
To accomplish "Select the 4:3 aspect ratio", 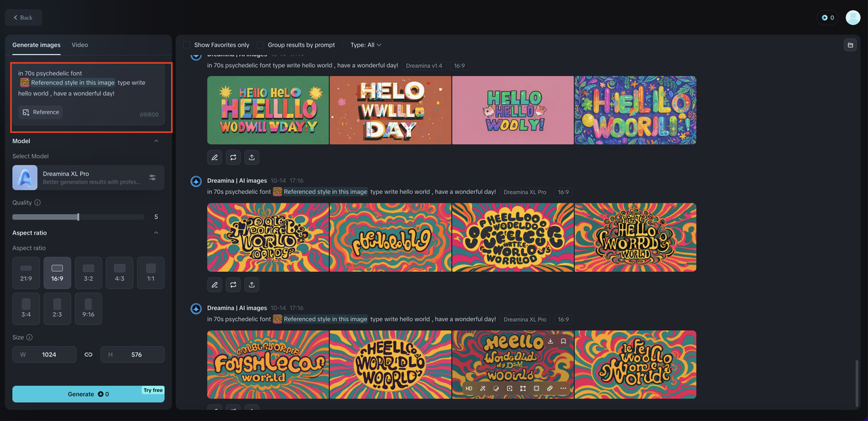I will point(119,273).
